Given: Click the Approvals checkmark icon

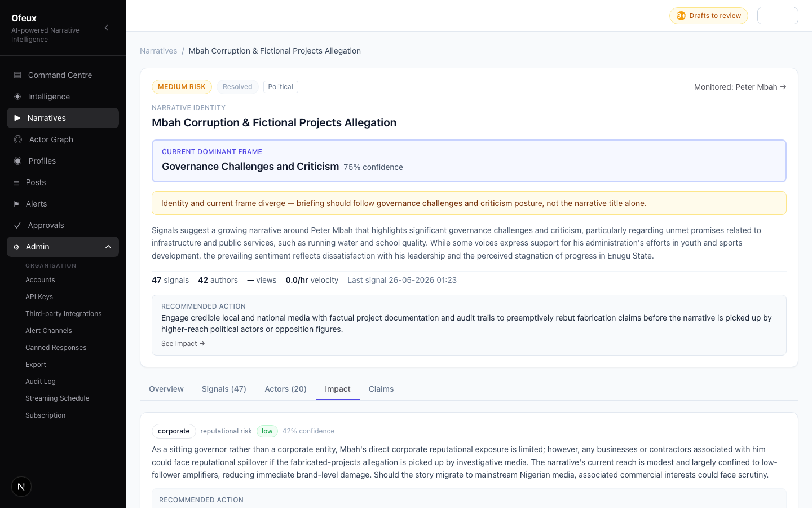Looking at the screenshot, I should pos(17,225).
